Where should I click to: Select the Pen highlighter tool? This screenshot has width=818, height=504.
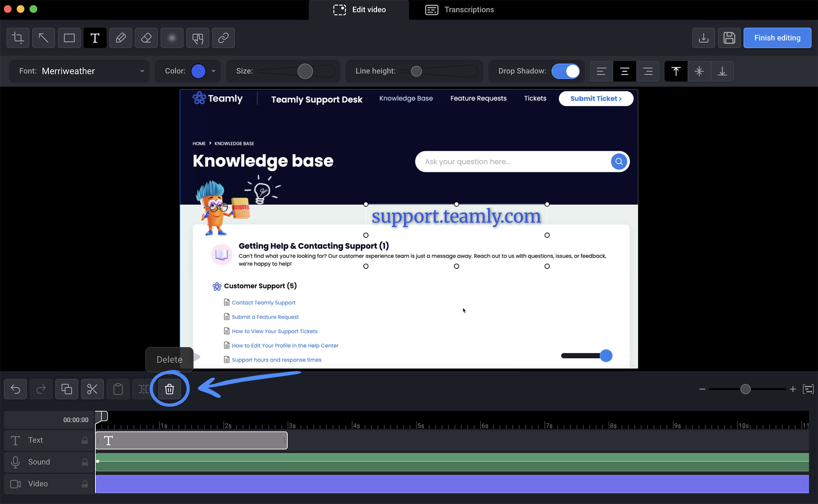pyautogui.click(x=121, y=38)
